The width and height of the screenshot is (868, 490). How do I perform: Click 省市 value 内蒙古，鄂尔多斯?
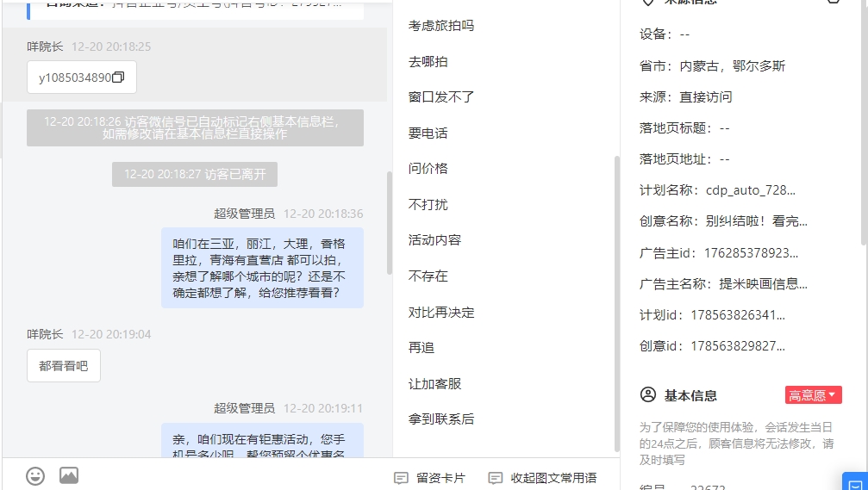tap(733, 65)
